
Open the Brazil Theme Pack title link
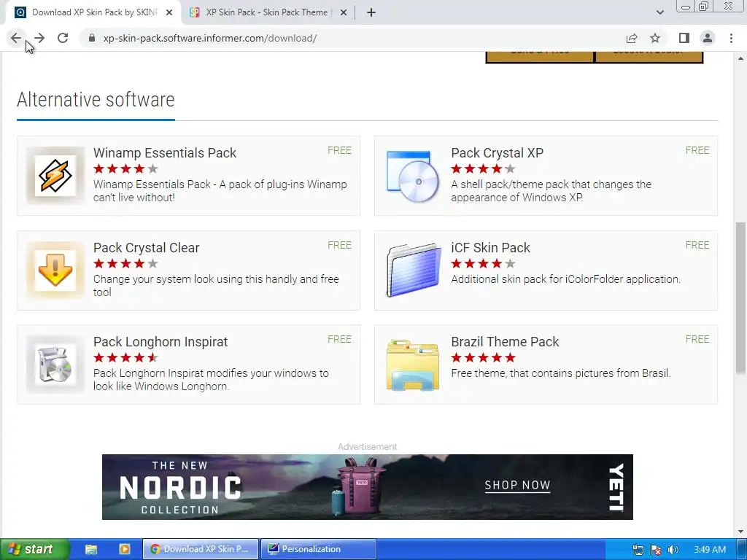pyautogui.click(x=505, y=342)
